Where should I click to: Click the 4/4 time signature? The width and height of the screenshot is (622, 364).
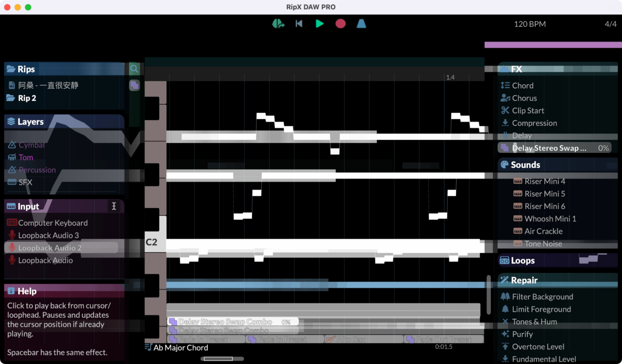tap(611, 24)
